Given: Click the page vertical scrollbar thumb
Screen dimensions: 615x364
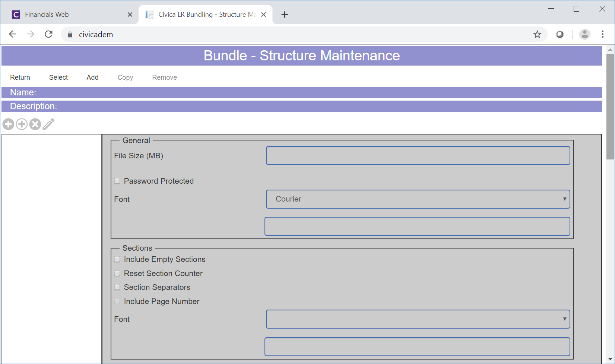Looking at the screenshot, I should coord(610,107).
